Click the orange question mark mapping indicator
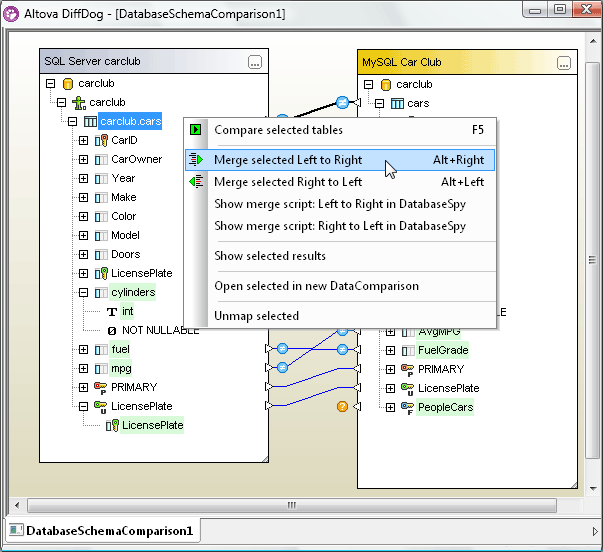Screen dimensions: 603x552 tap(342, 406)
